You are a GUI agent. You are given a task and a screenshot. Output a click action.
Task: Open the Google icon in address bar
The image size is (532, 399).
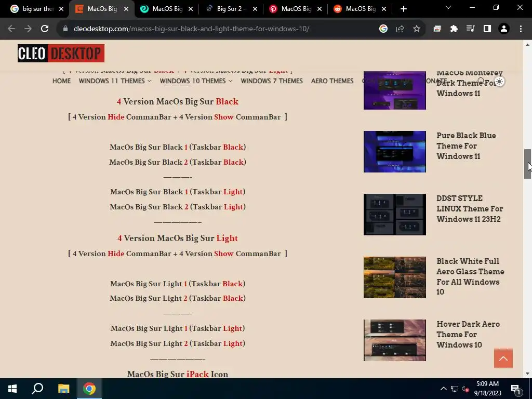coord(383,29)
